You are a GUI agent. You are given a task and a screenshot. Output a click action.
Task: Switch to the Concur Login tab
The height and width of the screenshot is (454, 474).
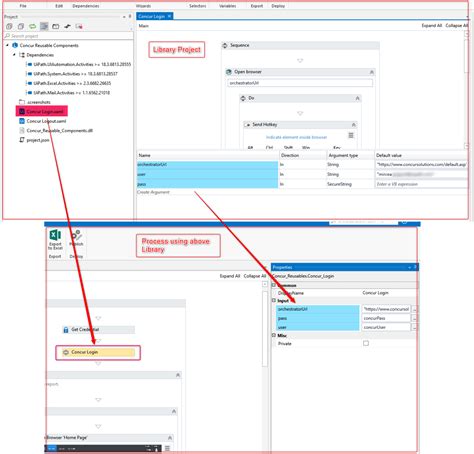(x=152, y=16)
